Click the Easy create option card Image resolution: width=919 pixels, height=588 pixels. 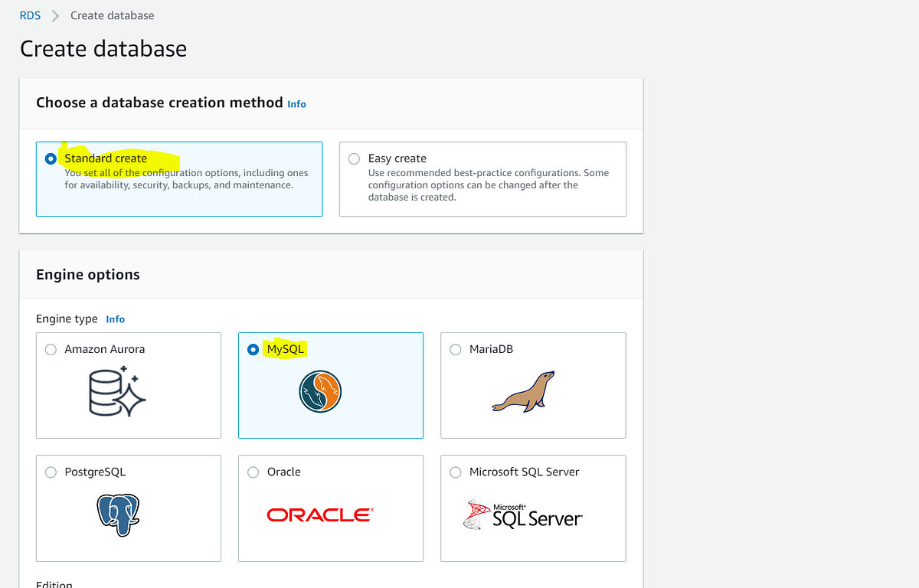[482, 179]
